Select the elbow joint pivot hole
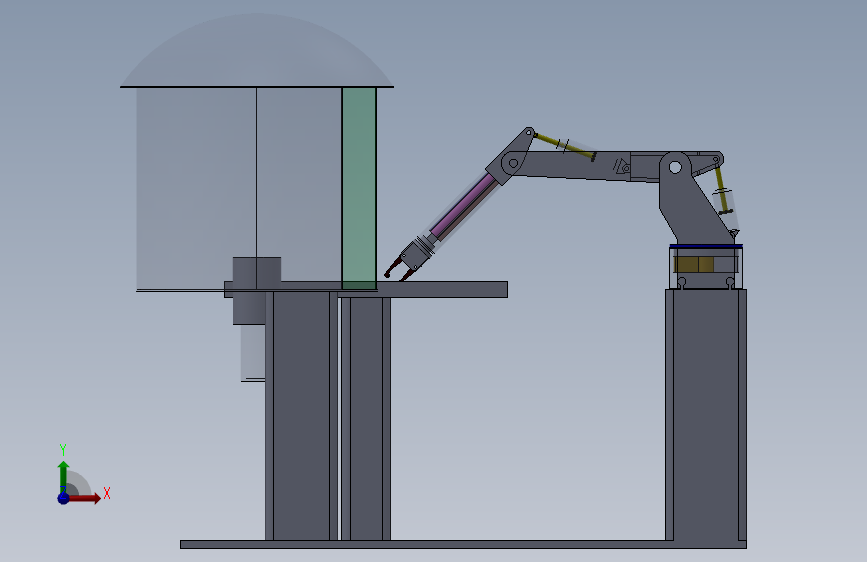This screenshot has height=562, width=867. (x=513, y=163)
